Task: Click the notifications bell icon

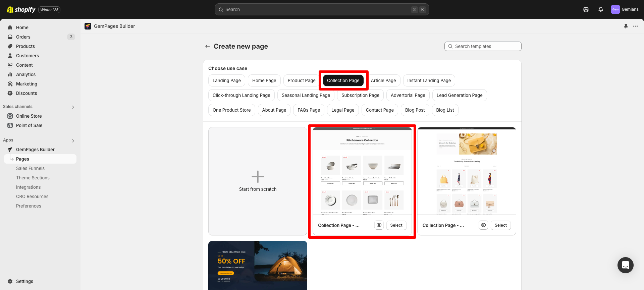Action: coord(600,9)
